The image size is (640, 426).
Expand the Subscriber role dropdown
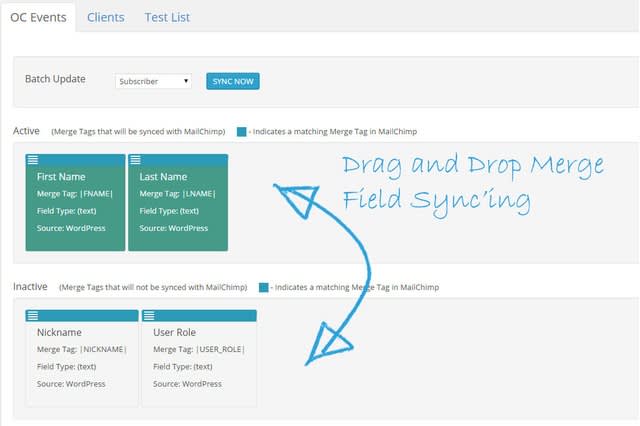(153, 81)
